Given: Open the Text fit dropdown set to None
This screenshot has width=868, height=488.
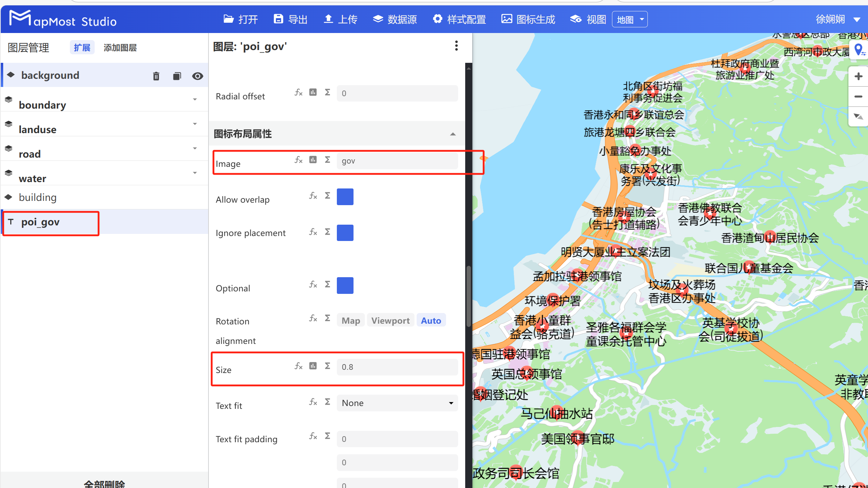Looking at the screenshot, I should 397,403.
